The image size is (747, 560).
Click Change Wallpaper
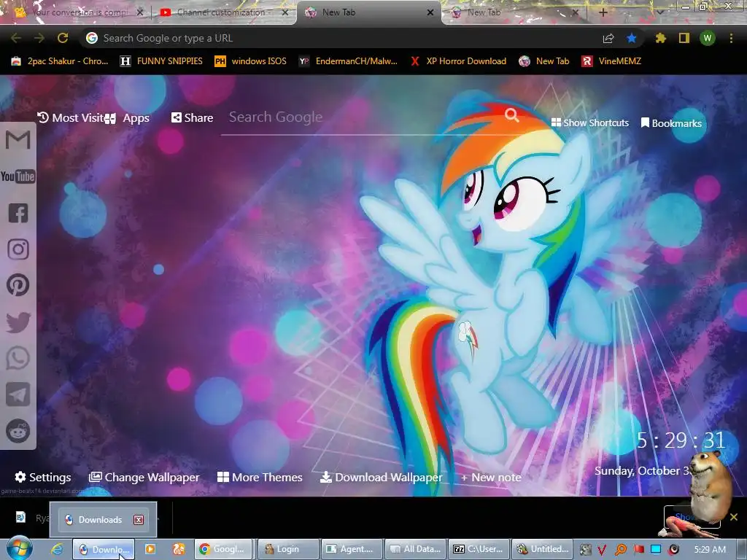point(144,477)
